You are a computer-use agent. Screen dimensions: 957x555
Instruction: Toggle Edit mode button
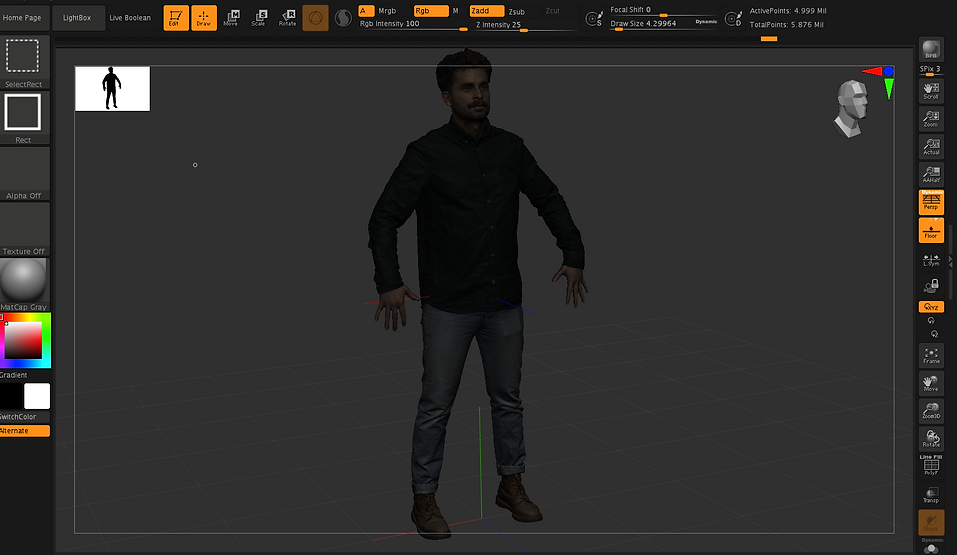click(176, 18)
